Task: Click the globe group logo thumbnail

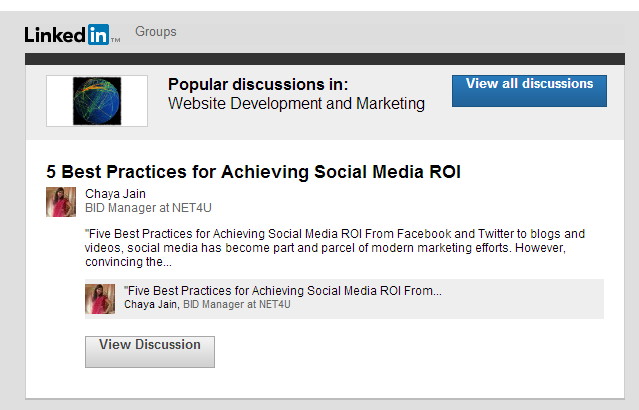Action: coord(97,101)
